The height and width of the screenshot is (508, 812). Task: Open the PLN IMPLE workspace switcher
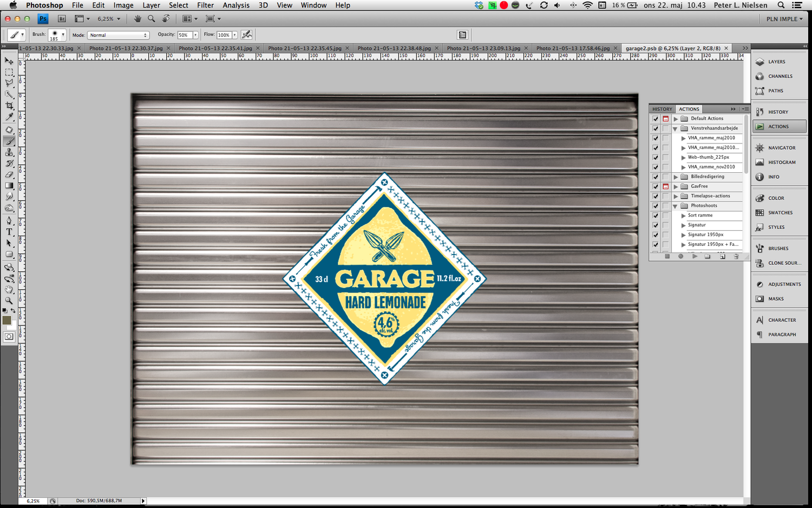tap(784, 19)
